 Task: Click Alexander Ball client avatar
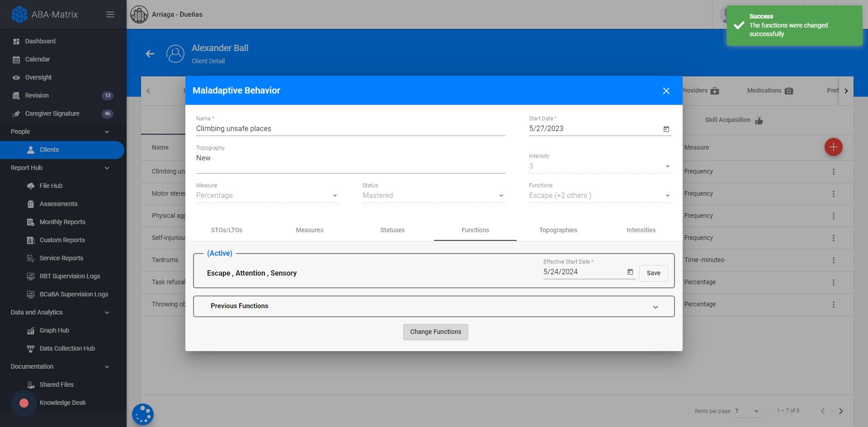(175, 54)
